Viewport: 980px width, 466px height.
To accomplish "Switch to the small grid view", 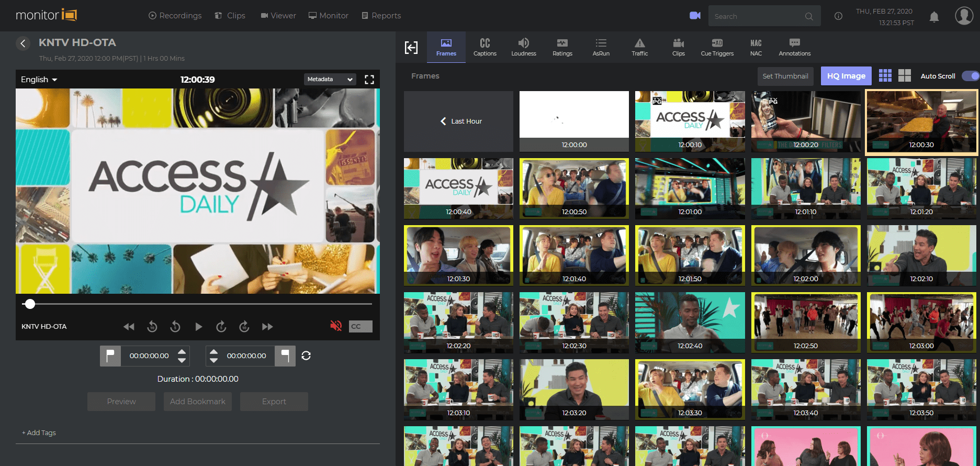I will tap(885, 76).
